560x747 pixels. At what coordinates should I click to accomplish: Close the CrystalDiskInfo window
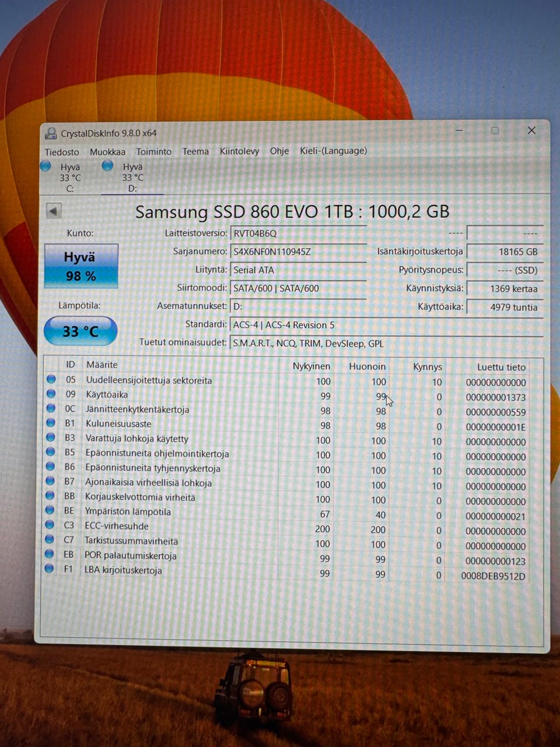click(x=531, y=130)
